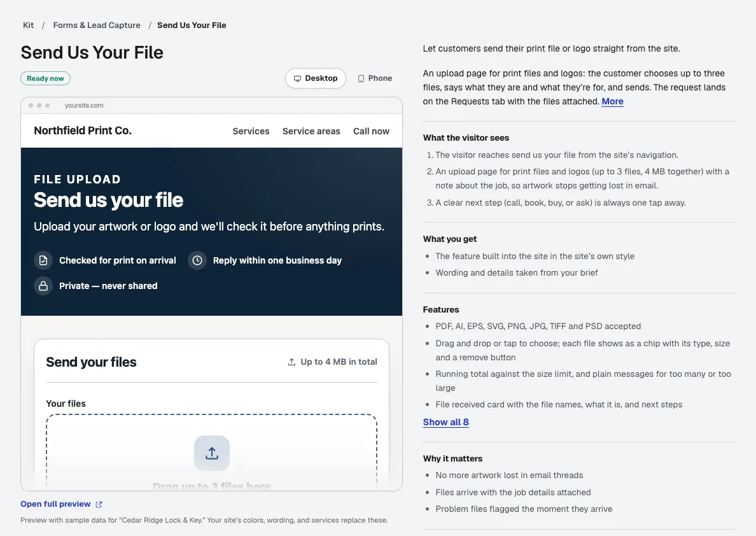Expand the feature list via Show all 8
The image size is (756, 536).
[x=445, y=422]
